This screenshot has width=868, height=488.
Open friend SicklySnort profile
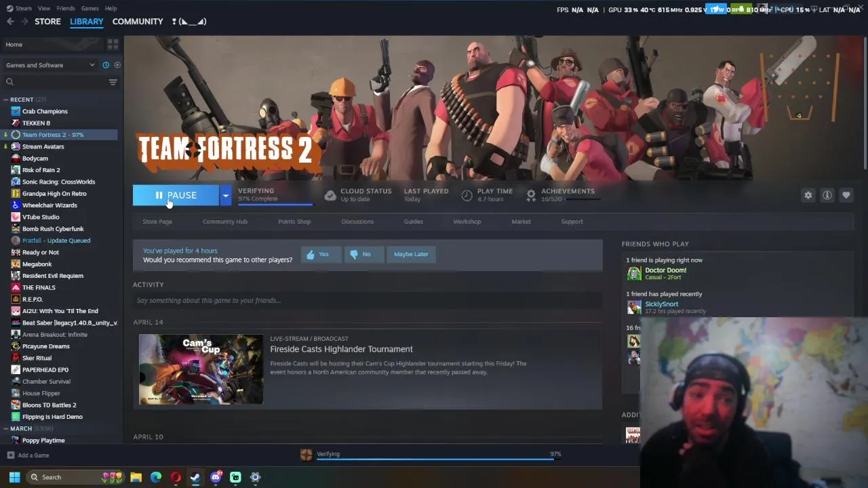pos(661,304)
